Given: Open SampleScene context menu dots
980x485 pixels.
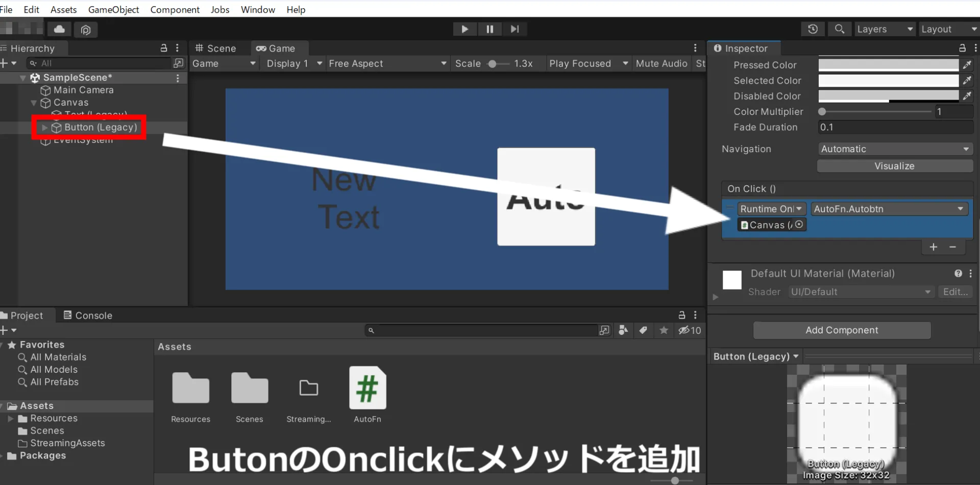Looking at the screenshot, I should tap(178, 78).
